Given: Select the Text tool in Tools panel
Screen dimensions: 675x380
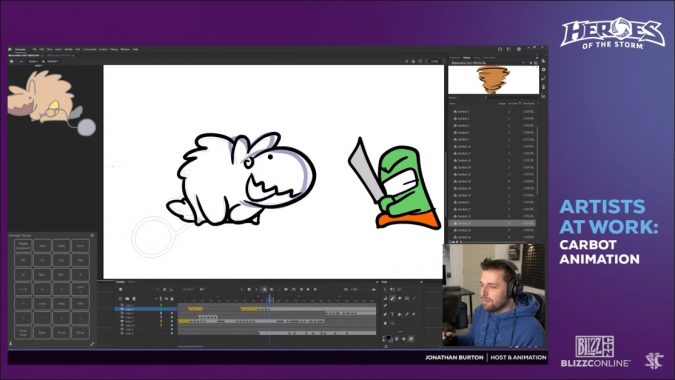Looking at the screenshot, I should (392, 314).
